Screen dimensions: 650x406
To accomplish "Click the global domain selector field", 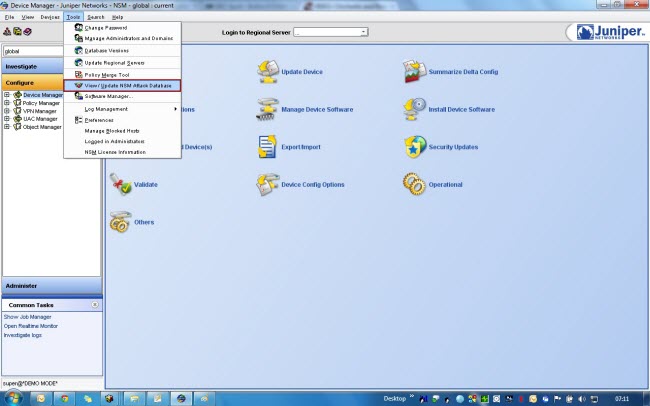I will pyautogui.click(x=33, y=51).
